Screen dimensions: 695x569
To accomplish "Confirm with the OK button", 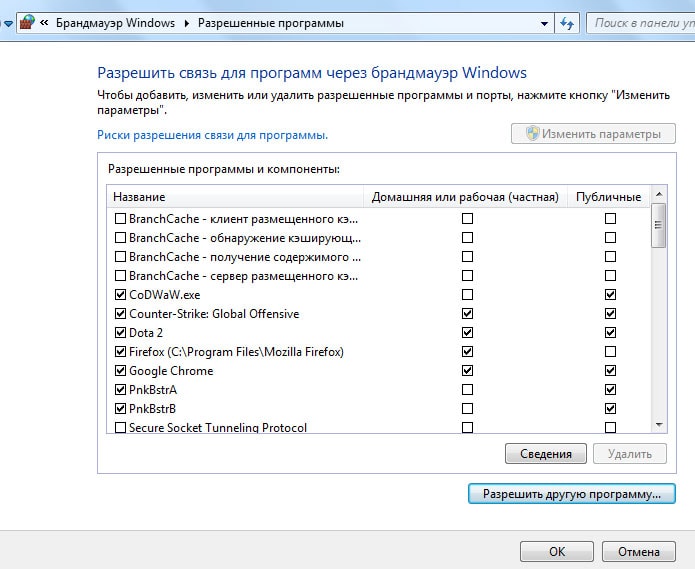I will coord(557,552).
